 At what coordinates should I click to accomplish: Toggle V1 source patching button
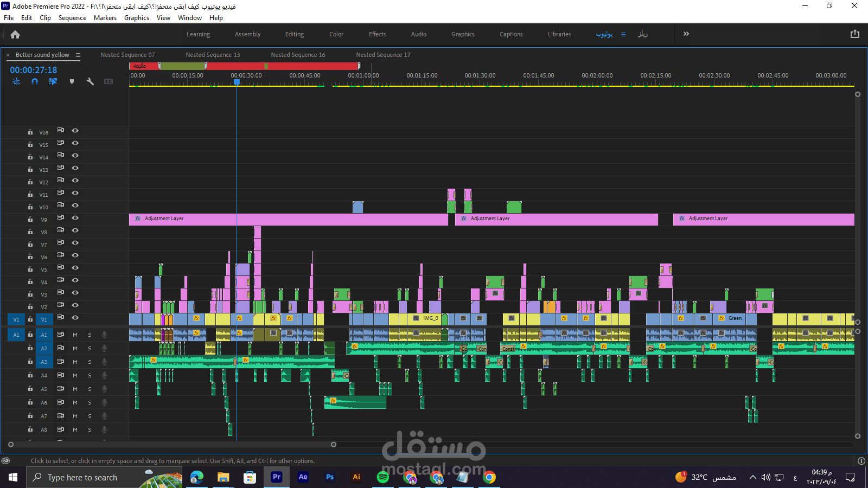pos(16,319)
